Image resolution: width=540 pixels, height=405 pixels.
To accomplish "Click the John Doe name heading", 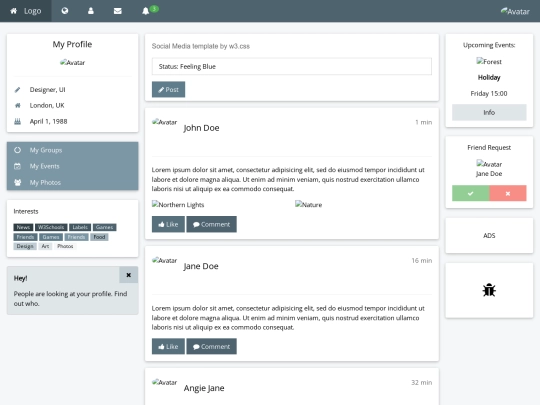I will pos(201,128).
